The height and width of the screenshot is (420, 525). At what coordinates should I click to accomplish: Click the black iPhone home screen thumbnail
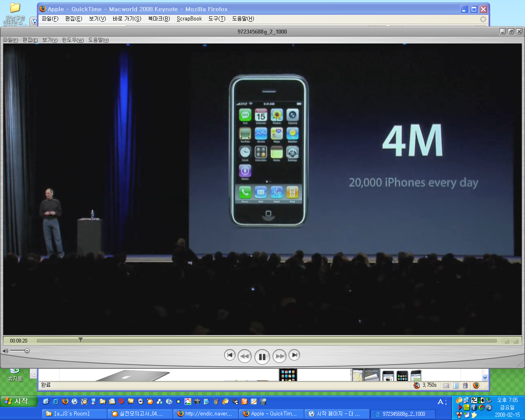(288, 374)
